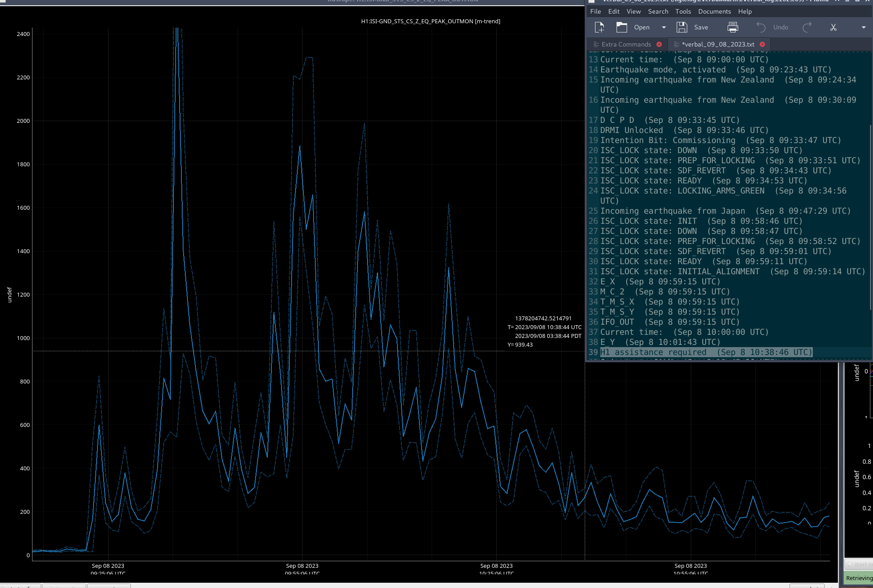This screenshot has height=588, width=873.
Task: Click 'ISC_LOCK state: READY' on line 23
Action: click(703, 181)
